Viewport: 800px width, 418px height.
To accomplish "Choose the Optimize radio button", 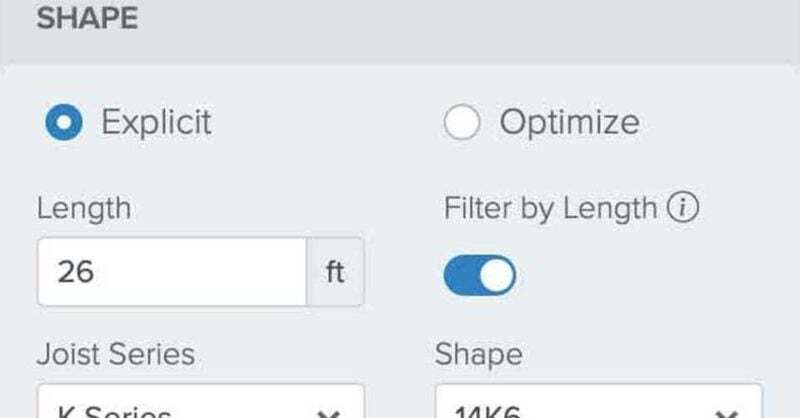I will point(462,123).
